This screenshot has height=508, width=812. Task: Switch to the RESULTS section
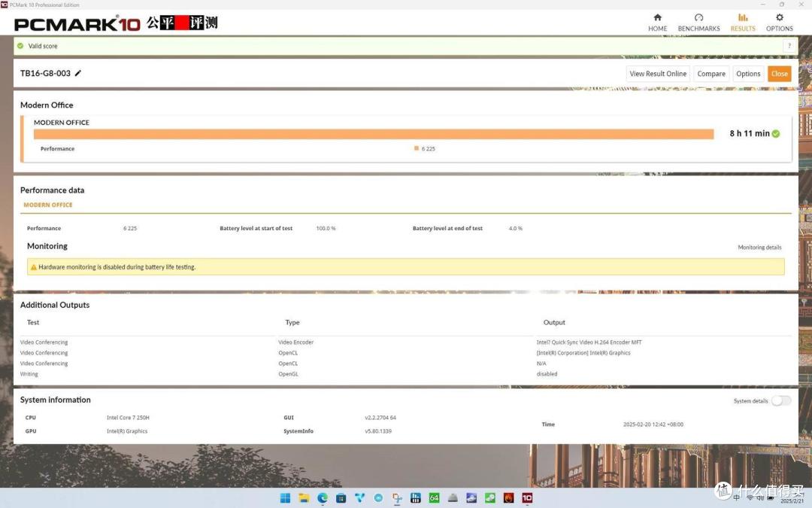pyautogui.click(x=743, y=23)
